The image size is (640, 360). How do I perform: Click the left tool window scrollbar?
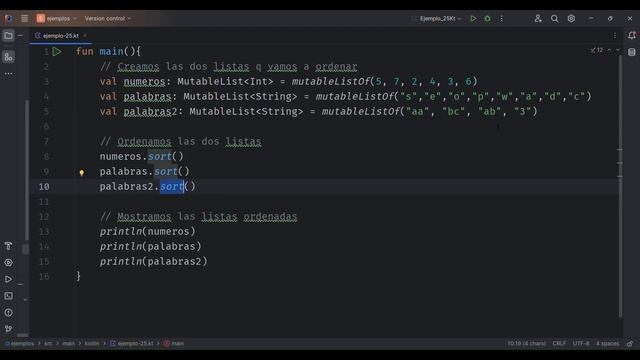(x=27, y=170)
